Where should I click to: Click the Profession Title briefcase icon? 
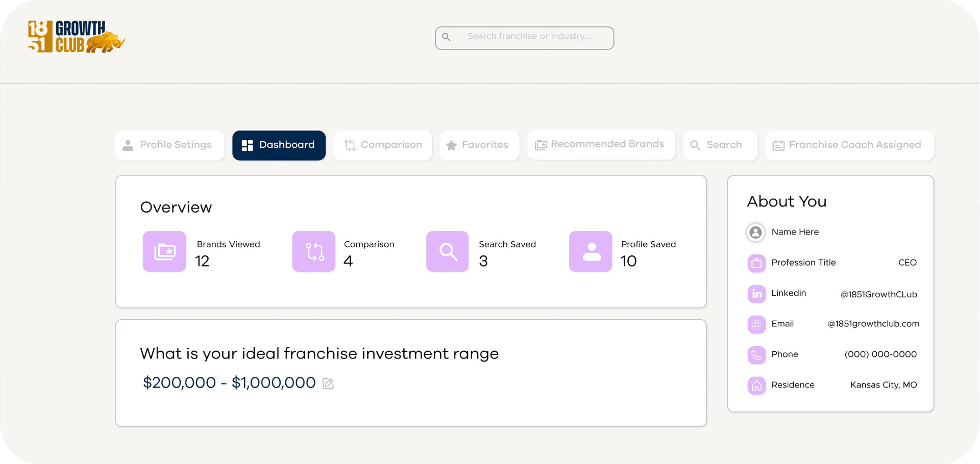tap(756, 263)
